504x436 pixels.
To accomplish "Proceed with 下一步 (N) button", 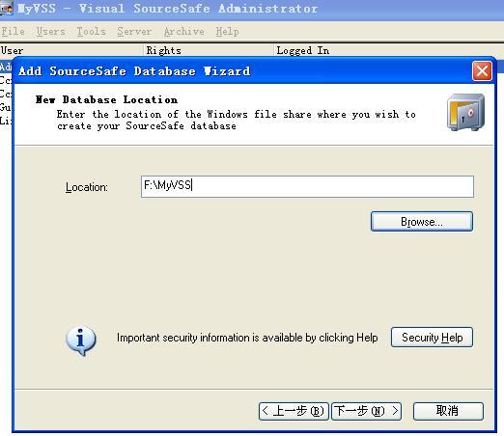I will click(x=366, y=411).
